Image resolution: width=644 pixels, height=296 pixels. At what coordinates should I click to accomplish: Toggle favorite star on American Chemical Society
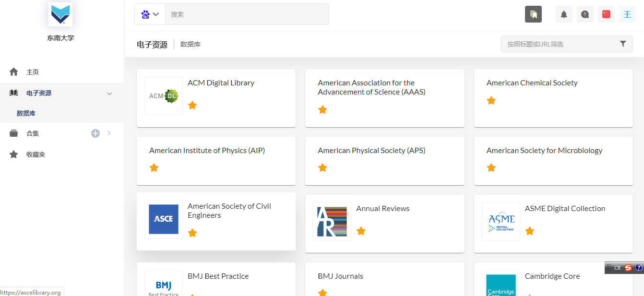coord(491,100)
